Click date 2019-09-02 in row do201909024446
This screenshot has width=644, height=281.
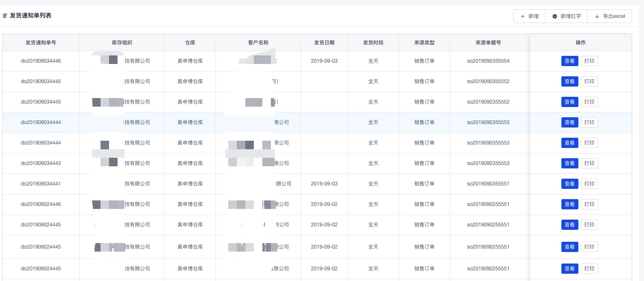click(x=324, y=204)
